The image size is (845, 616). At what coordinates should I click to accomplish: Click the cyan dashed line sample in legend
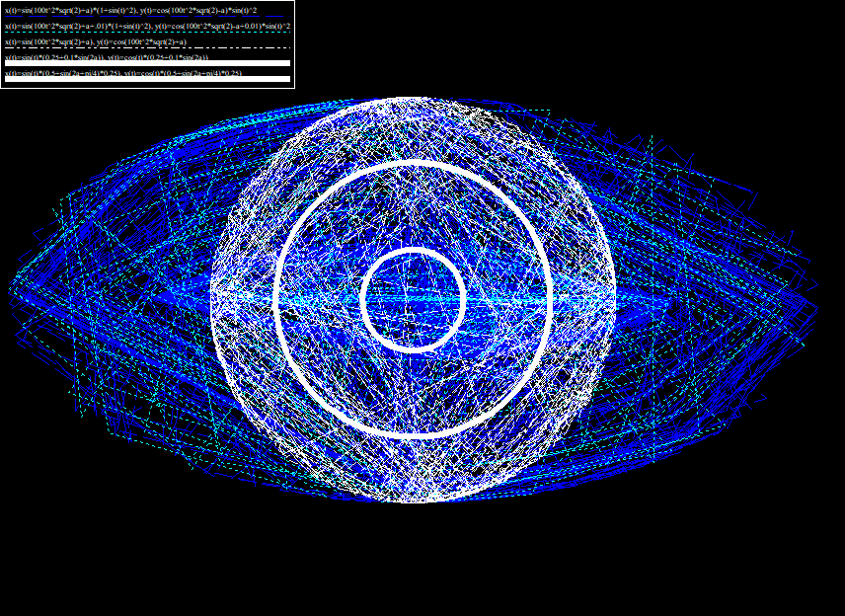click(147, 33)
